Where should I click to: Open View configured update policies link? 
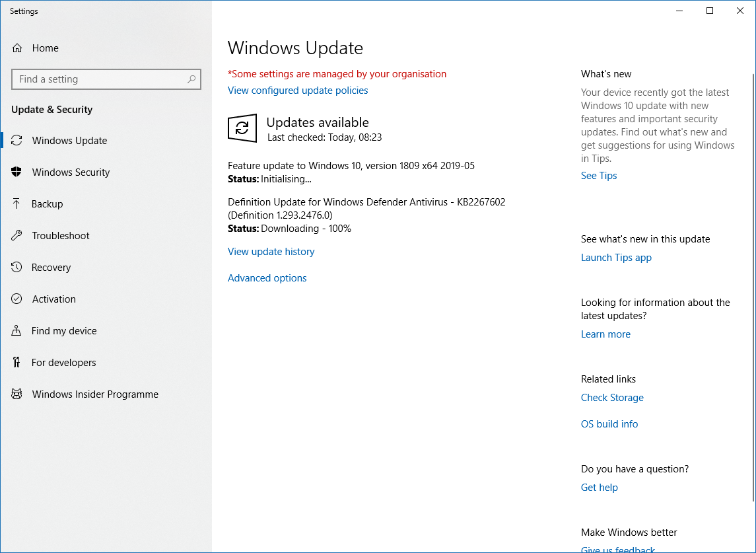[298, 91]
